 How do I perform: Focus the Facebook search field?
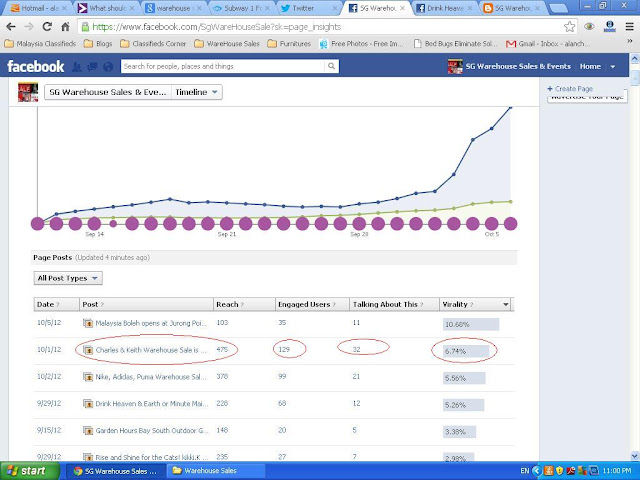pyautogui.click(x=223, y=66)
